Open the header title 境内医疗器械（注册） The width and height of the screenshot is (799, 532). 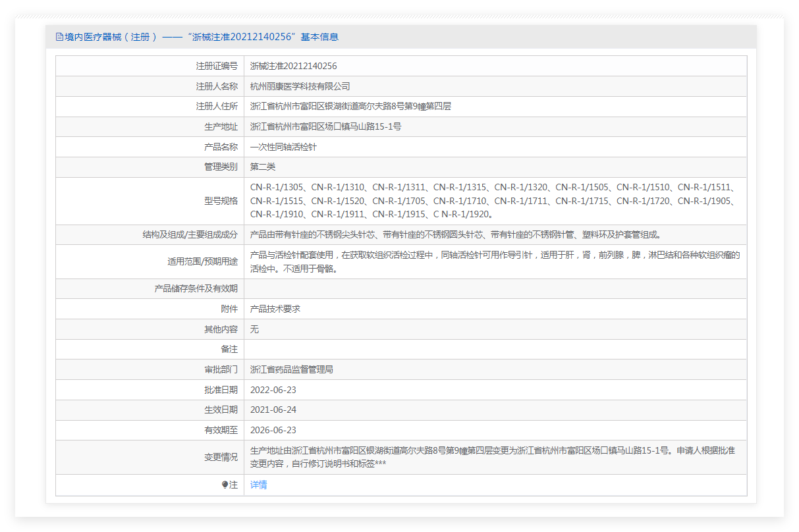click(111, 37)
